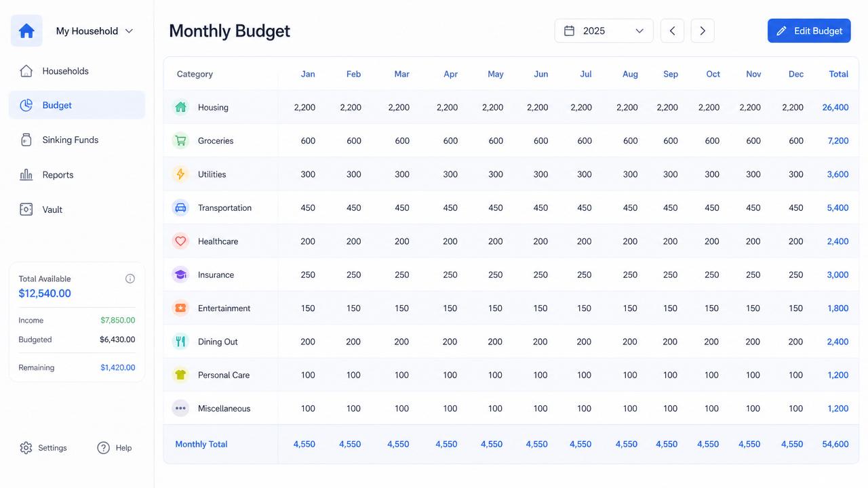Click the Budgeted value $6,430.00
868x488 pixels.
(x=117, y=340)
